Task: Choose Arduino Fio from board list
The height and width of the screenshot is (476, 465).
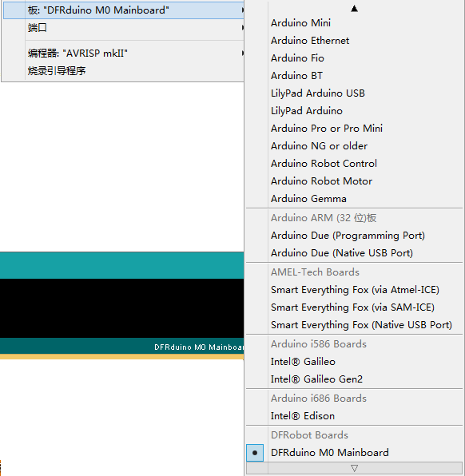Action: 354,58
